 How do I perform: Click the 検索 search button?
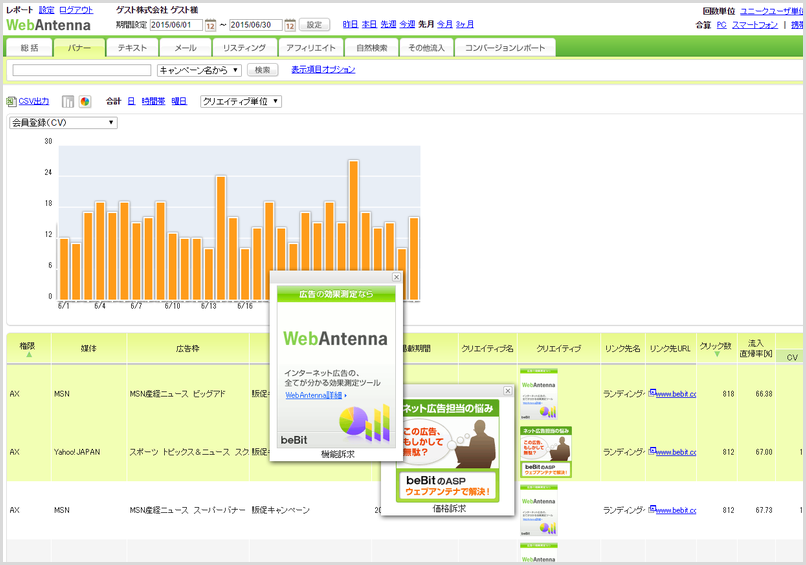point(263,70)
